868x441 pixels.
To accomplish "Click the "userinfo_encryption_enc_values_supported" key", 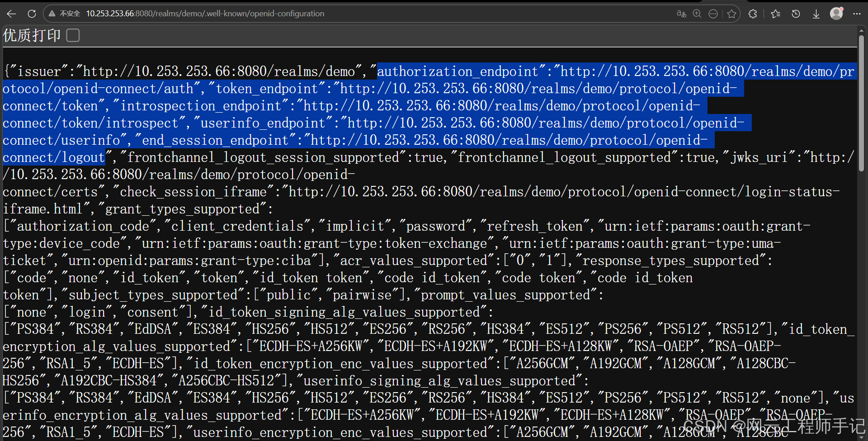I will (x=340, y=432).
